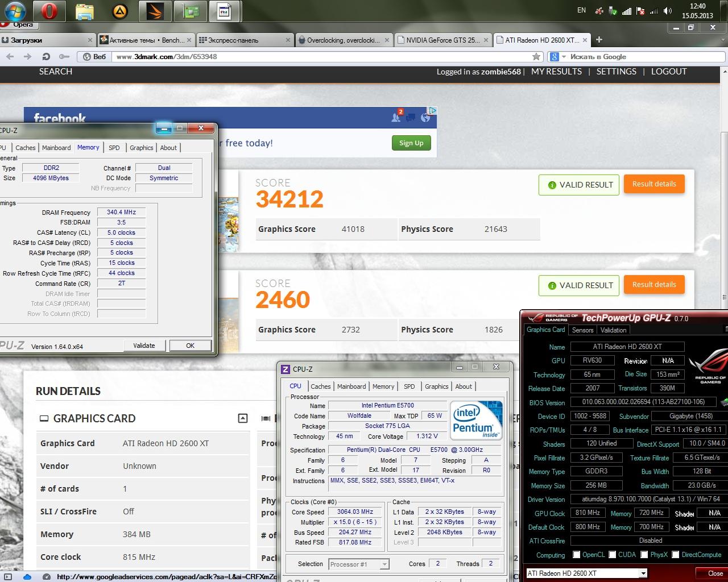Open the AIMP player taskbar icon
Image resolution: width=728 pixels, height=582 pixels.
click(120, 11)
